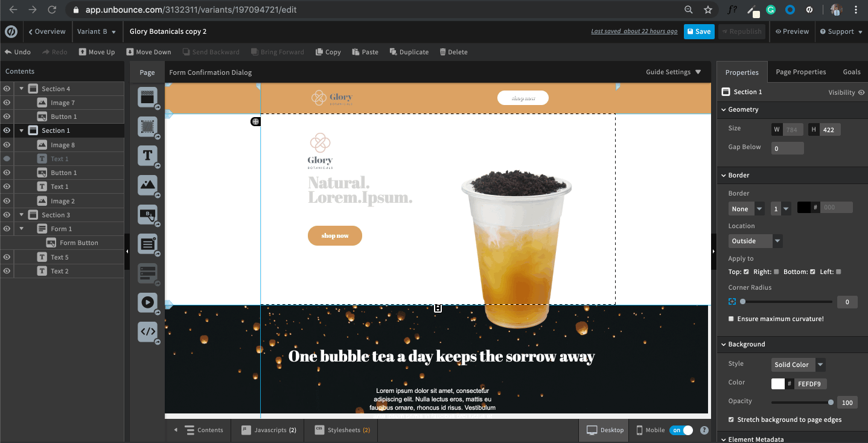Select the Custom HTML widget tool
This screenshot has height=443, width=868.
(147, 331)
